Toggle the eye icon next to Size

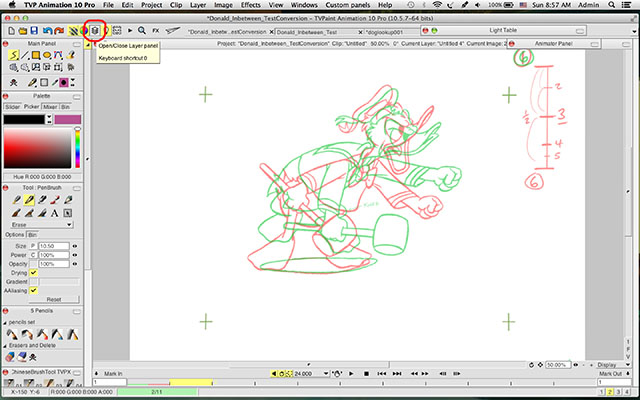[x=75, y=246]
